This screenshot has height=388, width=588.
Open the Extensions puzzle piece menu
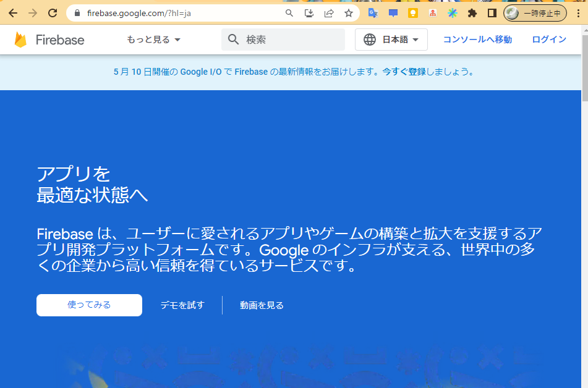(472, 13)
